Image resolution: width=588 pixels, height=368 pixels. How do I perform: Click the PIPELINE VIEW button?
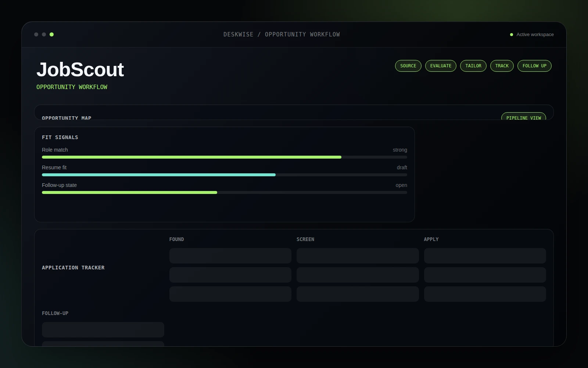(523, 116)
